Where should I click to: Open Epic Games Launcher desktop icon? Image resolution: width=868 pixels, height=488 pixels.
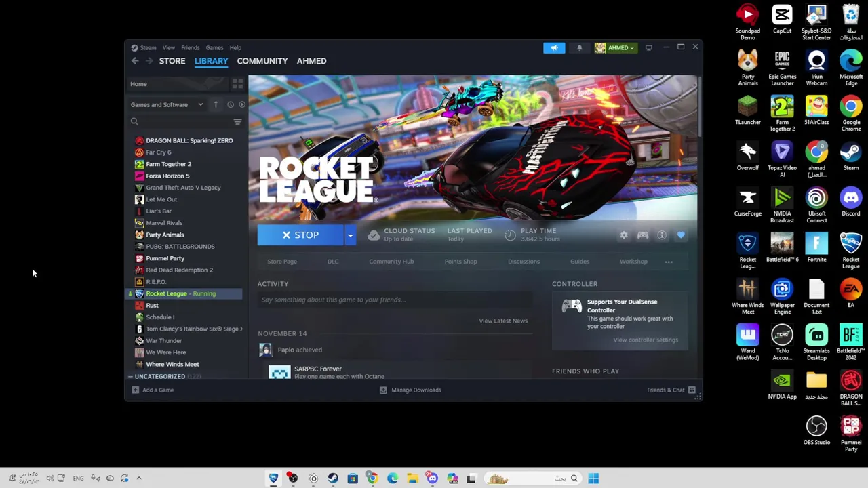coord(782,68)
